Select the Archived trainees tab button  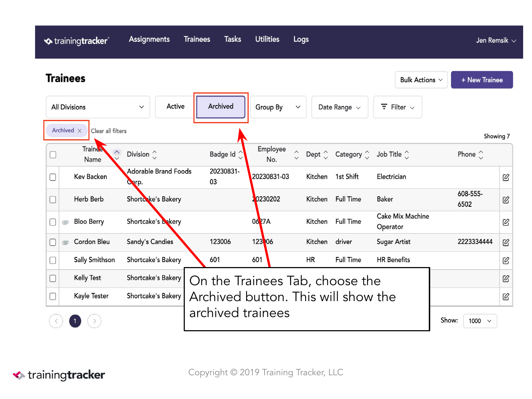pyautogui.click(x=221, y=106)
